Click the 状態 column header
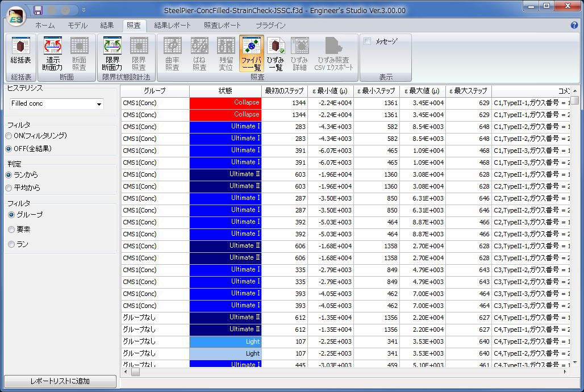Viewport: 584px width, 392px height. pos(226,91)
